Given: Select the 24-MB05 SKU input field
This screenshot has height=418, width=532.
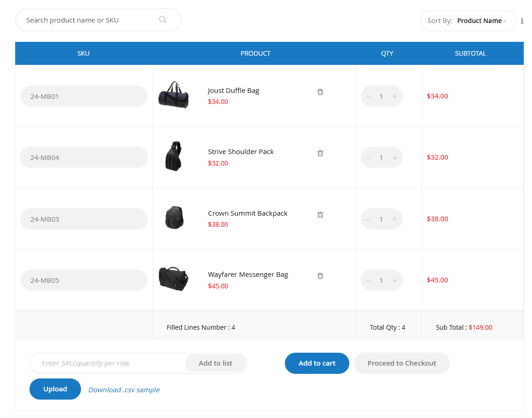Looking at the screenshot, I should 84,280.
